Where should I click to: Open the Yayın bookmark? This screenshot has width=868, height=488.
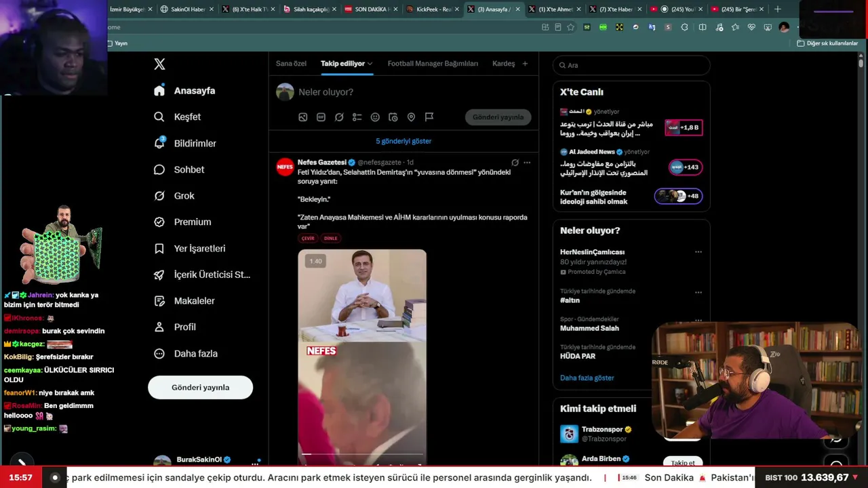(x=117, y=43)
